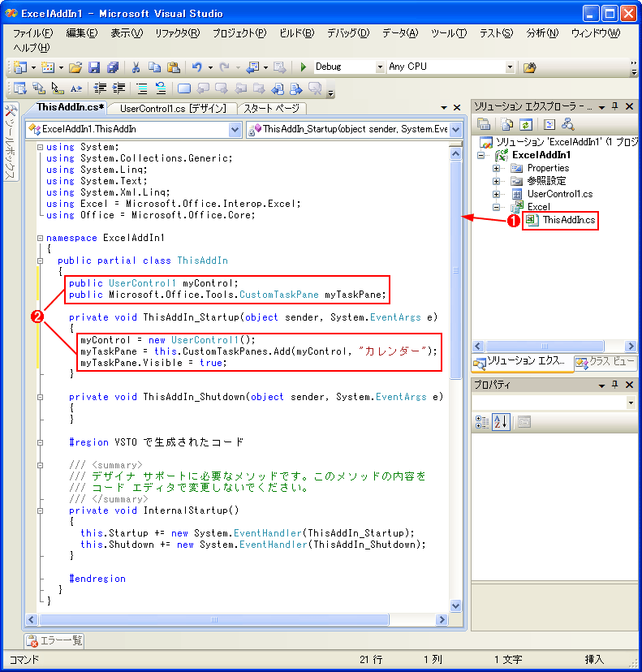Click the Uncomment Selected Lines icon
This screenshot has width=642, height=672.
point(161,88)
